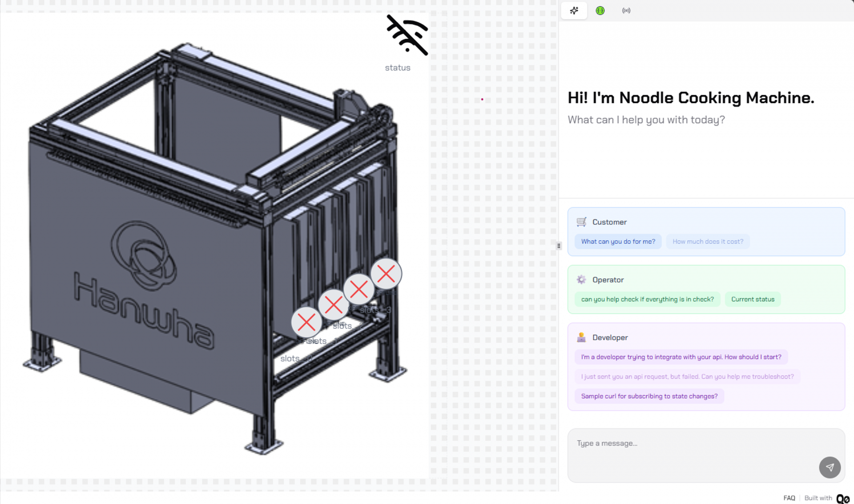The height and width of the screenshot is (504, 854).
Task: Click the top-right red X slot marker
Action: tap(386, 274)
